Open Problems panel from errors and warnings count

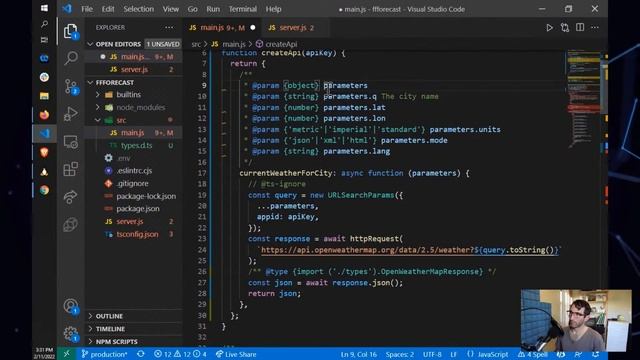click(x=180, y=354)
